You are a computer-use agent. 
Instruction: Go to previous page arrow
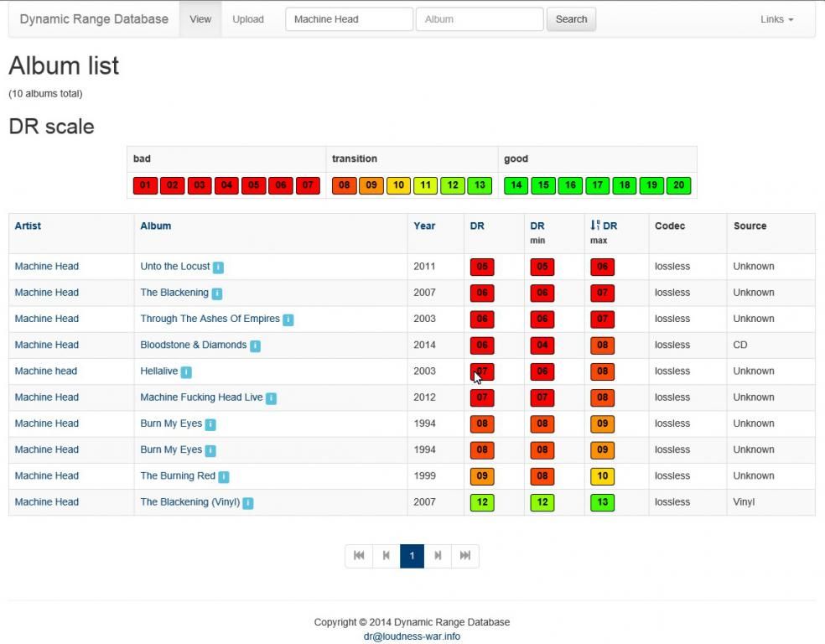click(387, 556)
